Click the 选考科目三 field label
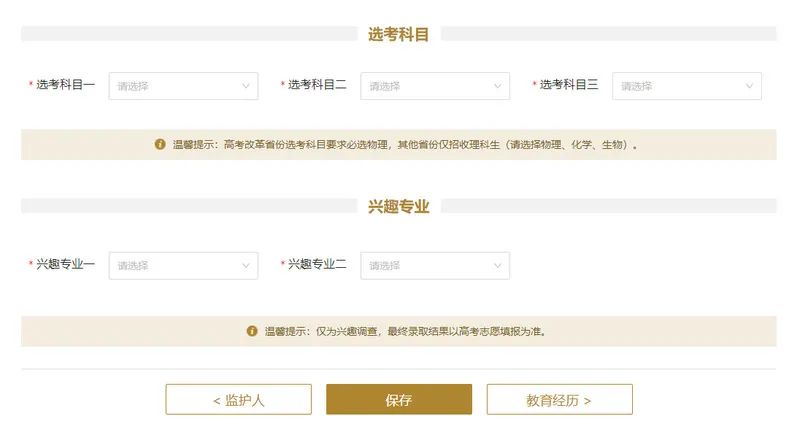Screen dimensions: 798x435 coord(569,85)
